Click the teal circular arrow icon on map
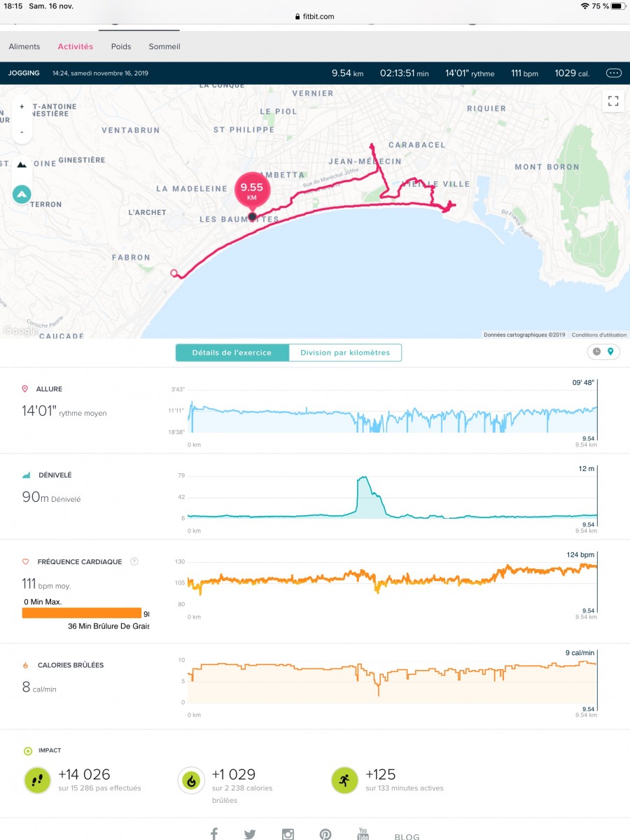Viewport: 630px width, 840px height. (22, 194)
